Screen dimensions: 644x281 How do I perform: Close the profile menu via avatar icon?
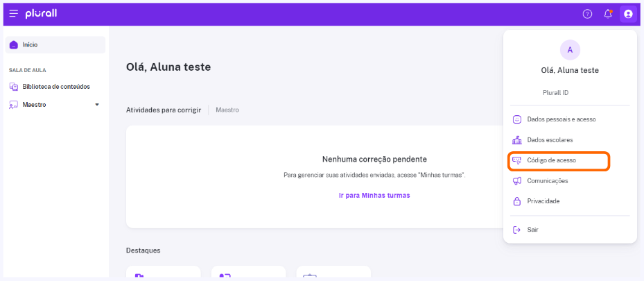[x=628, y=15]
